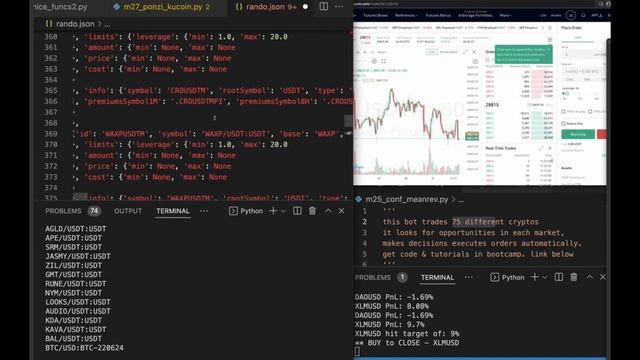Split the left terminal pane
The height and width of the screenshot is (360, 640).
coord(297,211)
